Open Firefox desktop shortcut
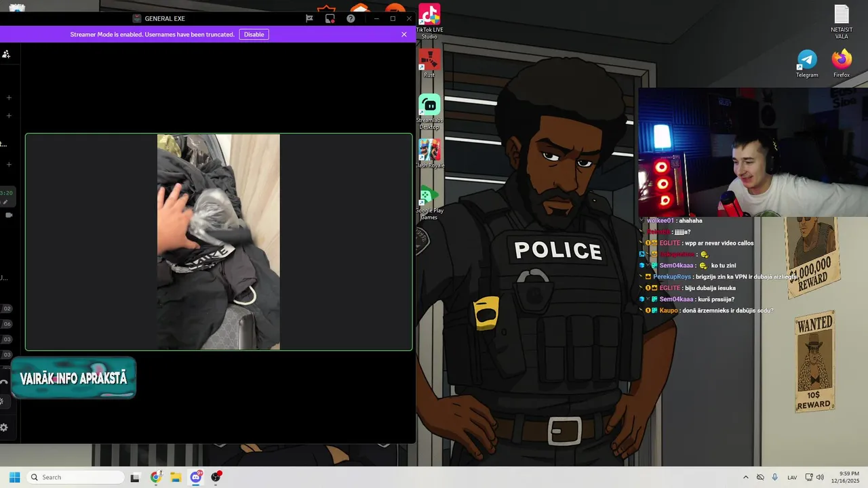This screenshot has height=488, width=868. [x=842, y=64]
